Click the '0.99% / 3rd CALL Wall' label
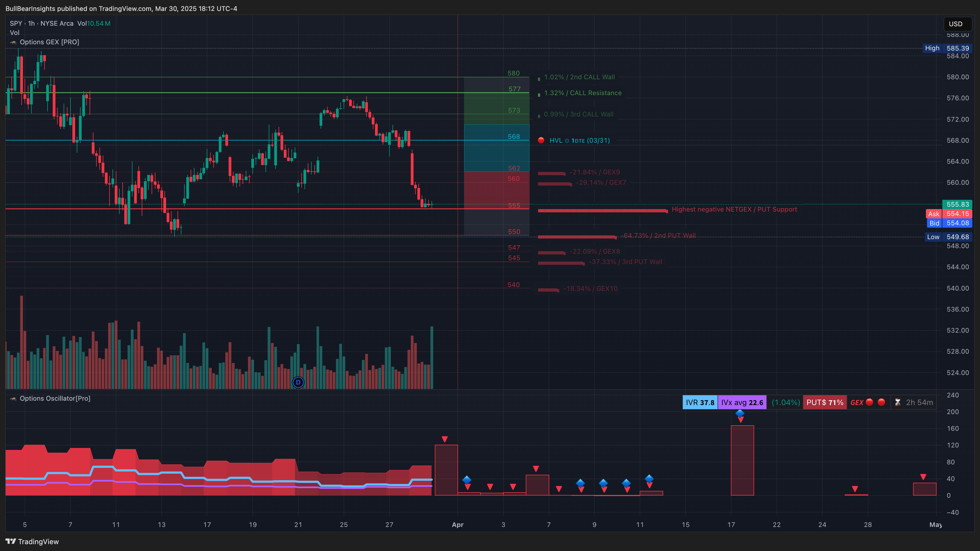Image resolution: width=980 pixels, height=551 pixels. pyautogui.click(x=579, y=114)
